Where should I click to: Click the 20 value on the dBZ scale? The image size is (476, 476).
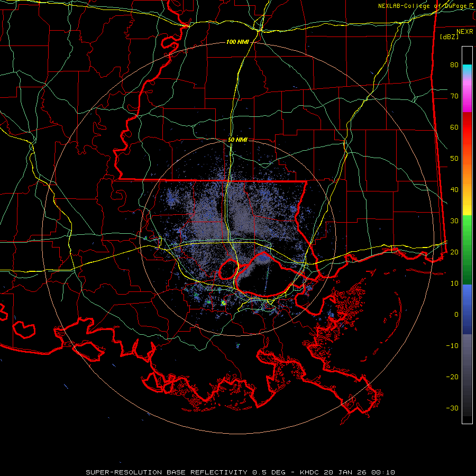tap(454, 252)
